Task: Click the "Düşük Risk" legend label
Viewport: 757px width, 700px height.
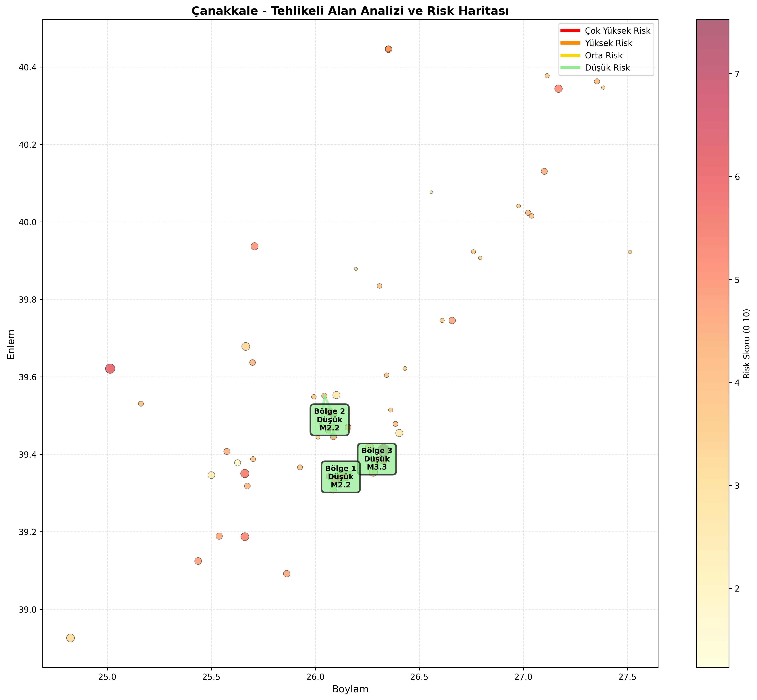Action: [x=607, y=68]
